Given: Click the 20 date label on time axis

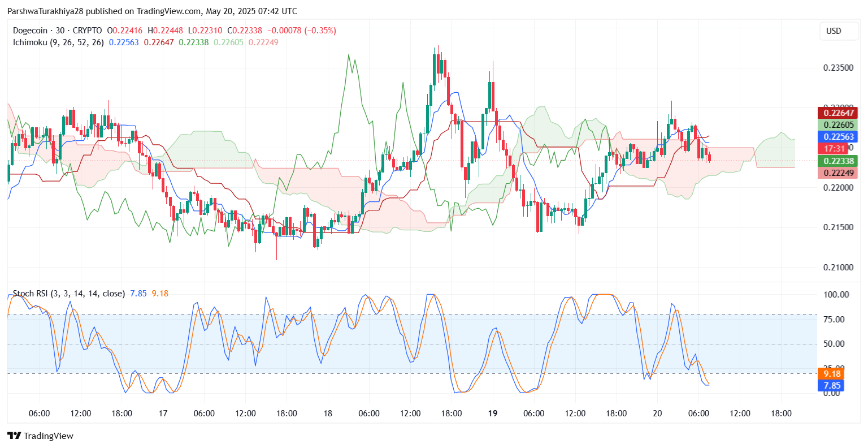Looking at the screenshot, I should [657, 413].
